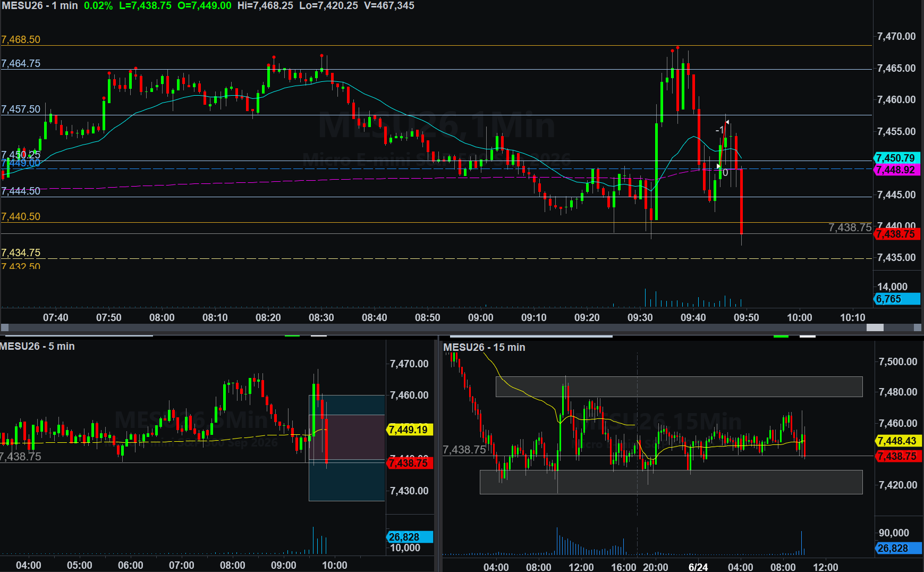
Task: Click the 7,460.00 label on 5 min price axis
Action: [x=409, y=396]
